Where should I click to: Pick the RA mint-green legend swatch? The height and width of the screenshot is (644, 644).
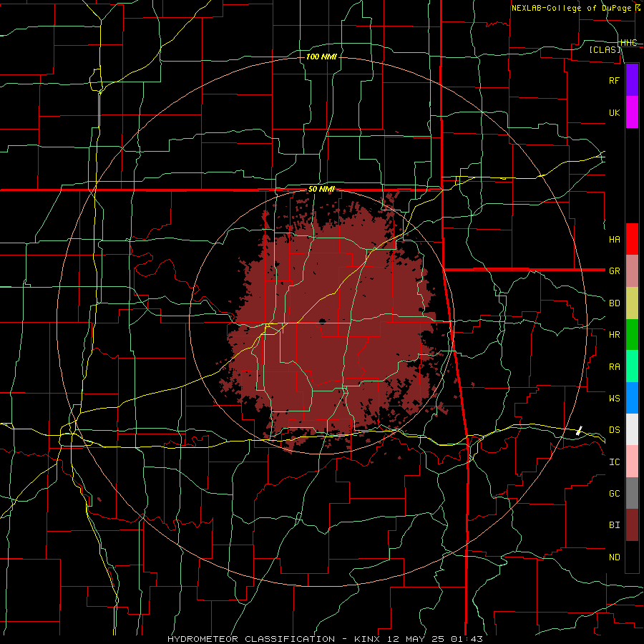(x=632, y=366)
